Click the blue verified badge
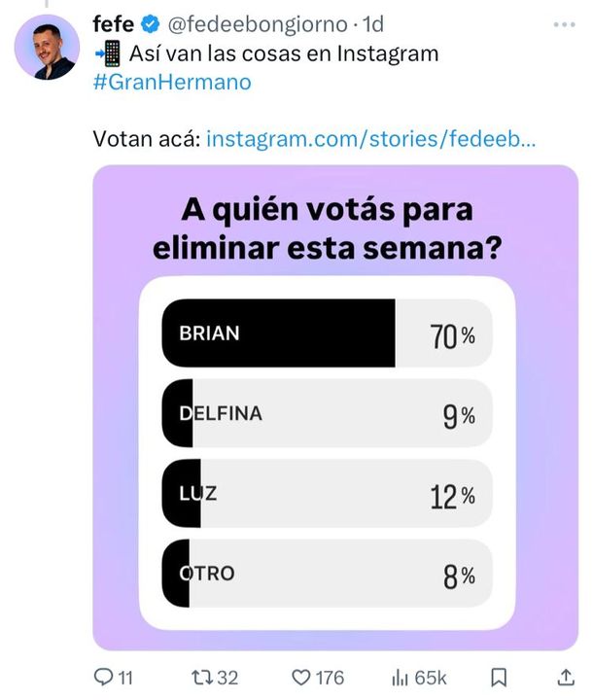The width and height of the screenshot is (593, 700). point(151,24)
